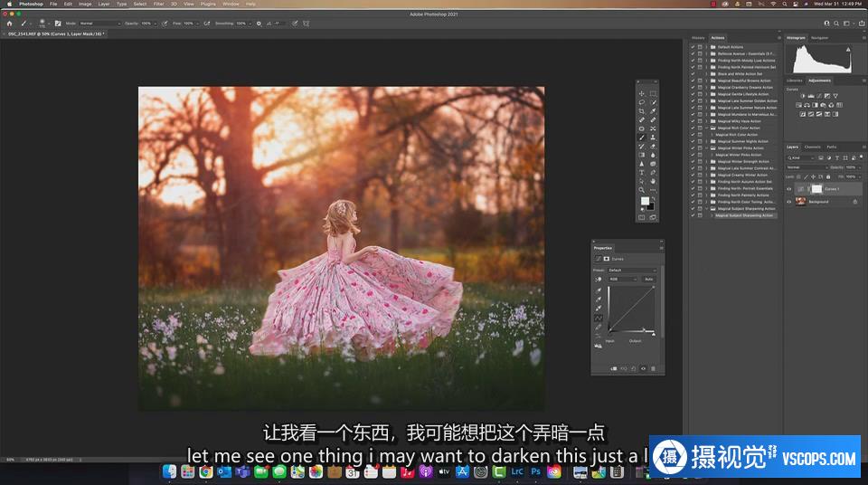Switch to the History tab
The image size is (868, 485).
[x=698, y=38]
